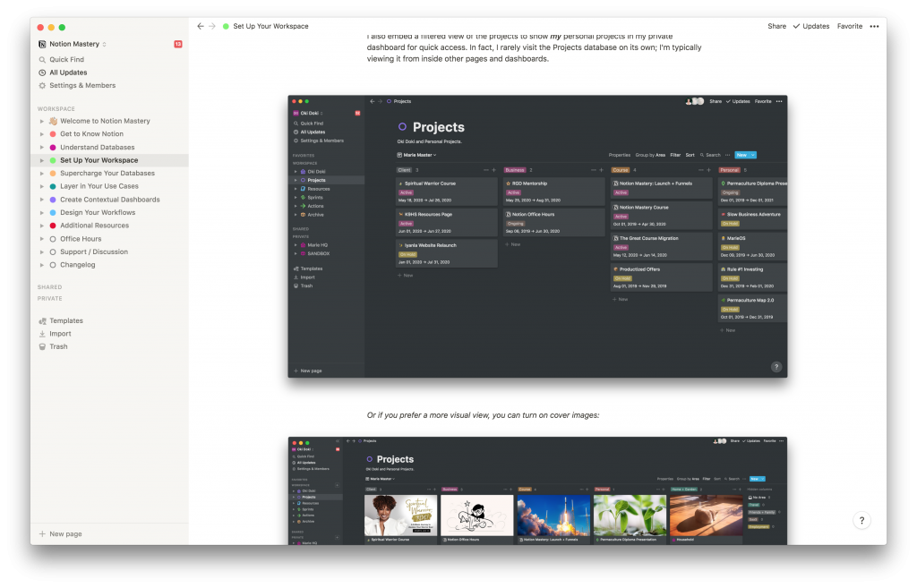Expand the Support / Discussion triangle
917x588 pixels.
pos(41,251)
